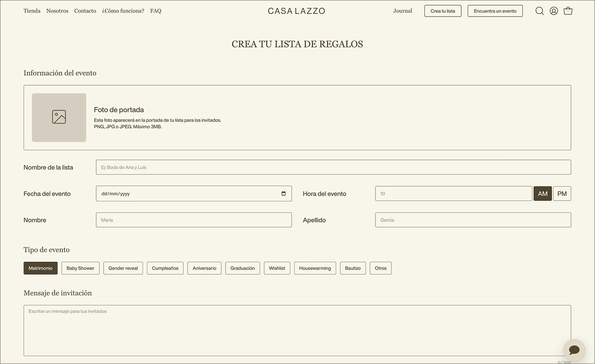The width and height of the screenshot is (595, 364).
Task: Select AM for event time
Action: [543, 194]
